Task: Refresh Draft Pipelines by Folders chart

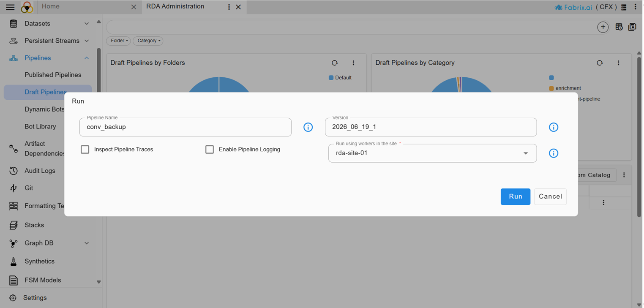Action: tap(335, 63)
